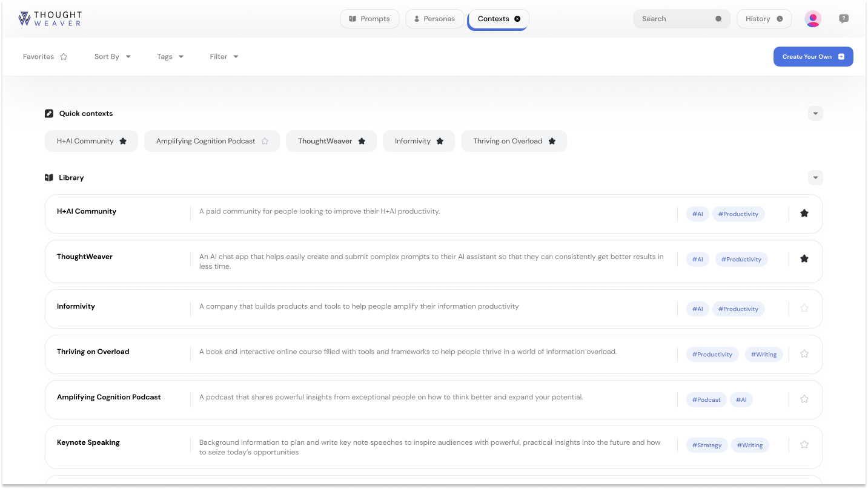The image size is (868, 489).
Task: Collapse the Quick contexts section
Action: 815,114
